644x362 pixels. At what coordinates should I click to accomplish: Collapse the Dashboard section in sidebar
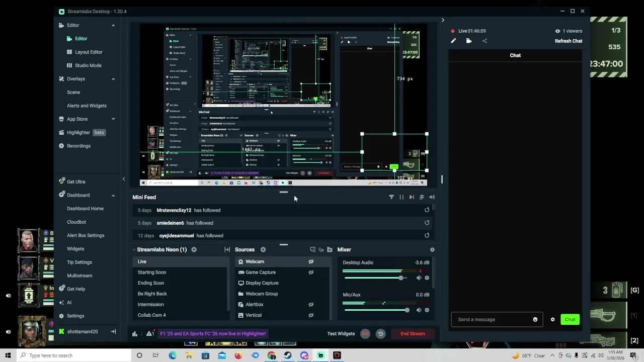click(x=113, y=195)
